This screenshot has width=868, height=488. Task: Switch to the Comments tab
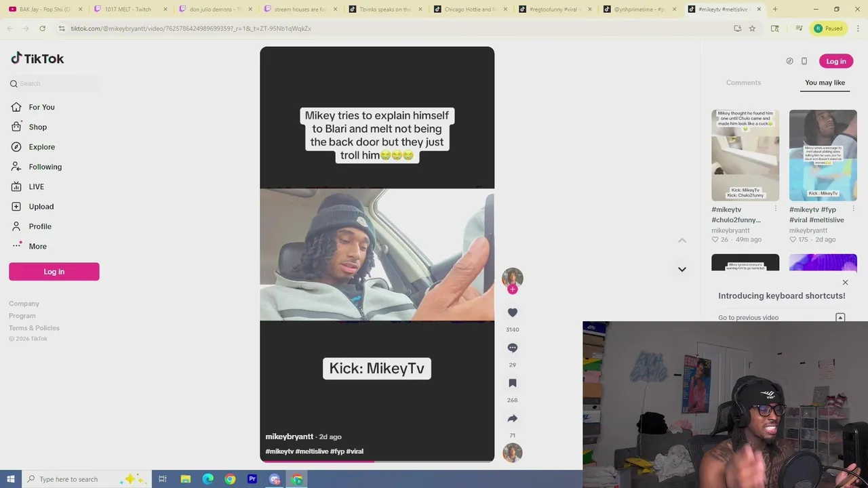pos(744,83)
